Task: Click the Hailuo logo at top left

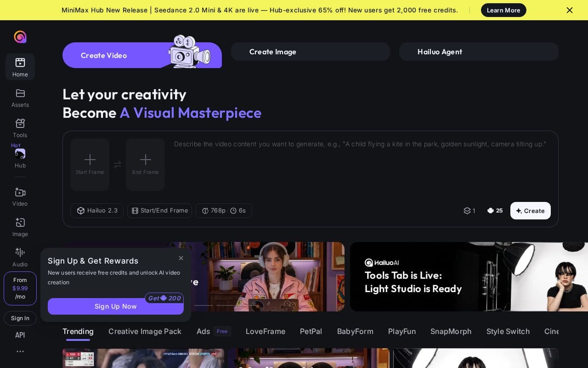Action: click(x=20, y=37)
